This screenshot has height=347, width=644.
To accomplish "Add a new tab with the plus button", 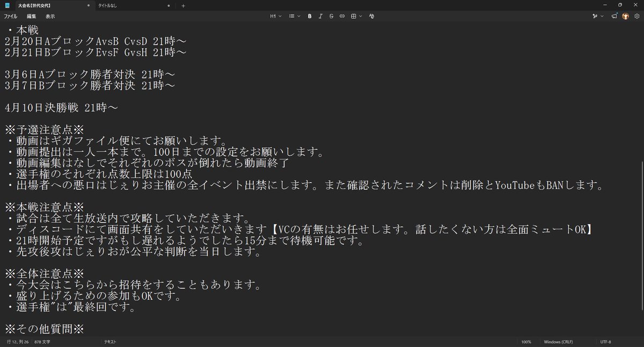I will 183,5.
